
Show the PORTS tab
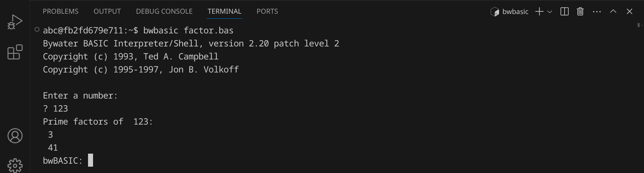[x=267, y=11]
